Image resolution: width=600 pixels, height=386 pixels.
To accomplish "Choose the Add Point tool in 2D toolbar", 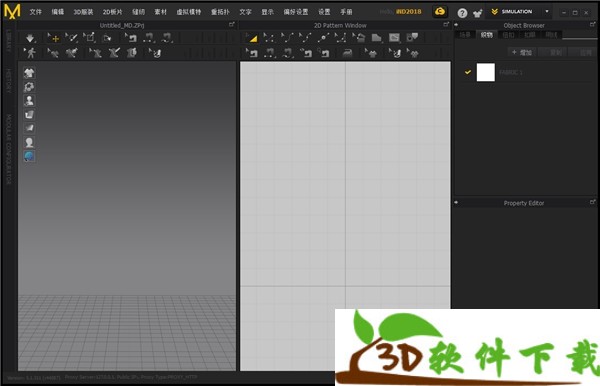I will pos(323,38).
